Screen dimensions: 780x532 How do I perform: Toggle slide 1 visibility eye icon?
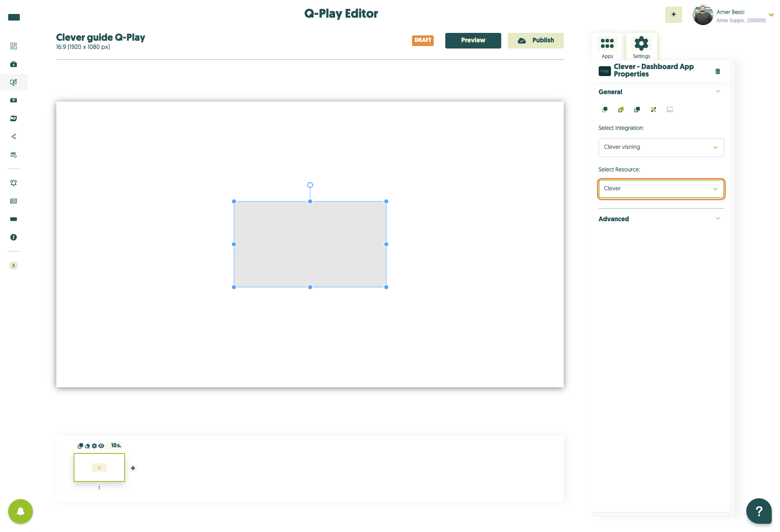coord(101,446)
